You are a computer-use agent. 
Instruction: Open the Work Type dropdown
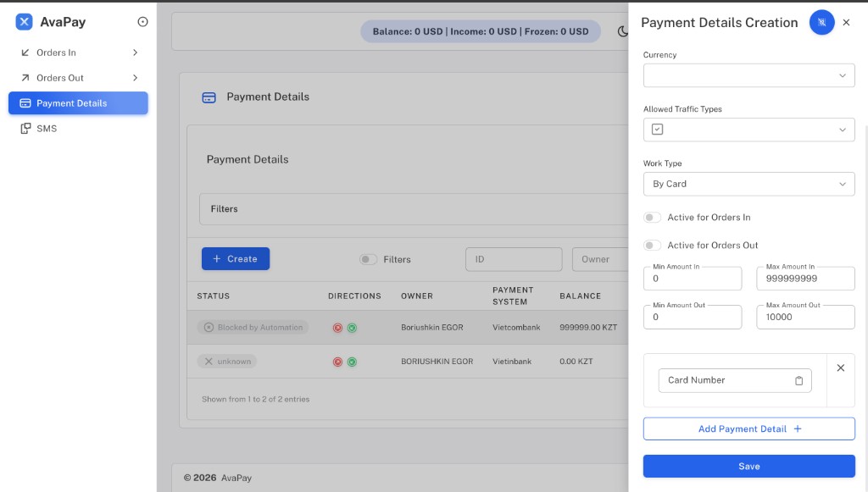click(x=749, y=184)
